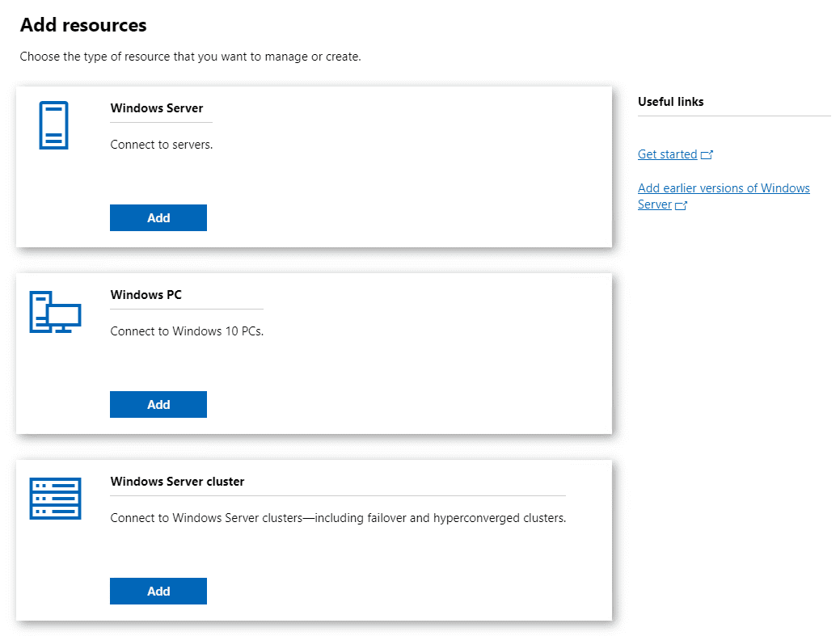Click external-link icon after earlier versions link
The width and height of the screenshot is (840, 636).
[x=681, y=205]
